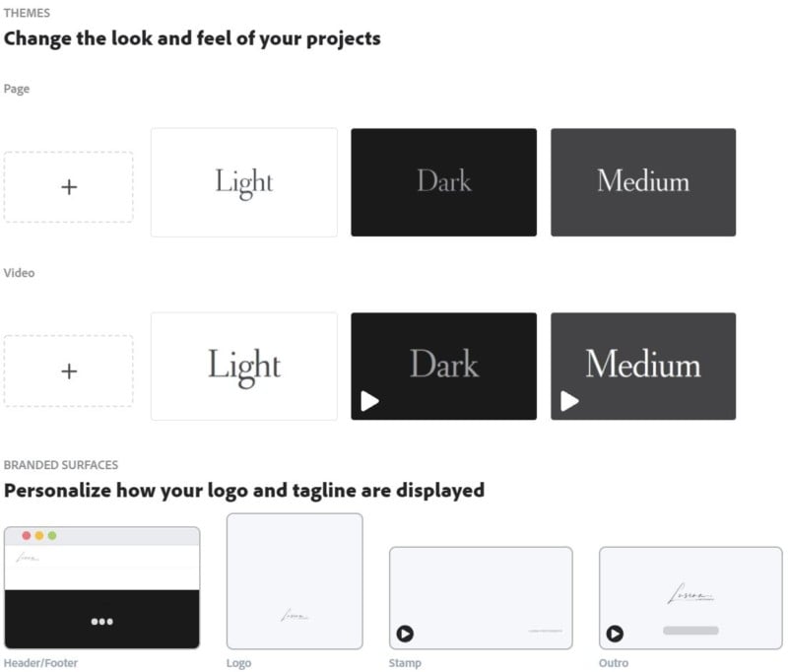788x672 pixels.
Task: Open the Stamp branded surface
Action: click(481, 597)
